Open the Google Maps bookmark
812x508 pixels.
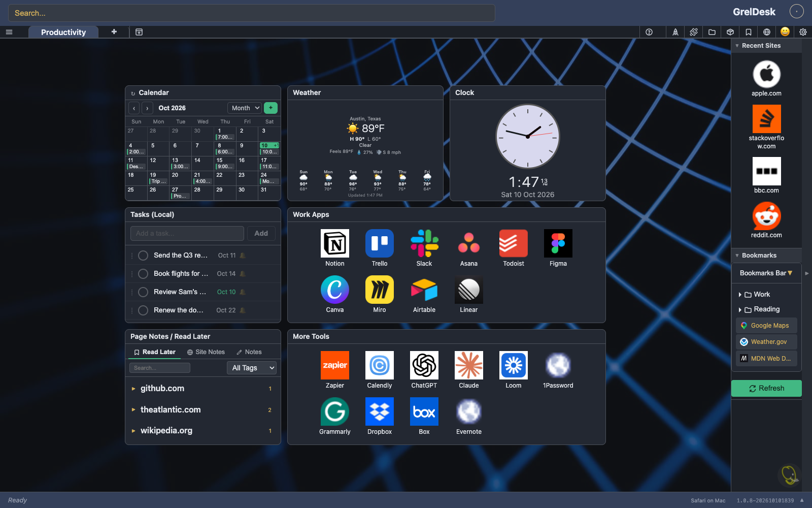(x=766, y=326)
